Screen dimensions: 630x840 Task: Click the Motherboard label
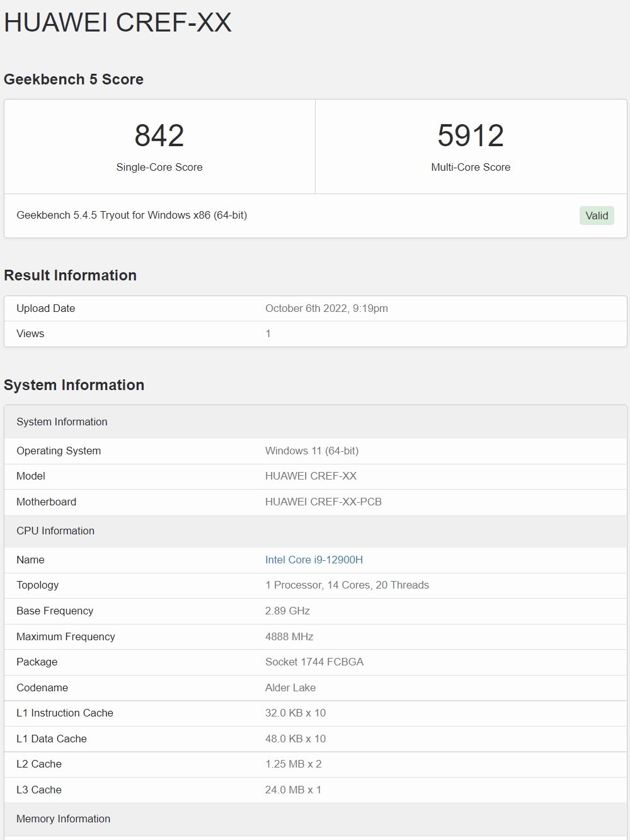46,502
